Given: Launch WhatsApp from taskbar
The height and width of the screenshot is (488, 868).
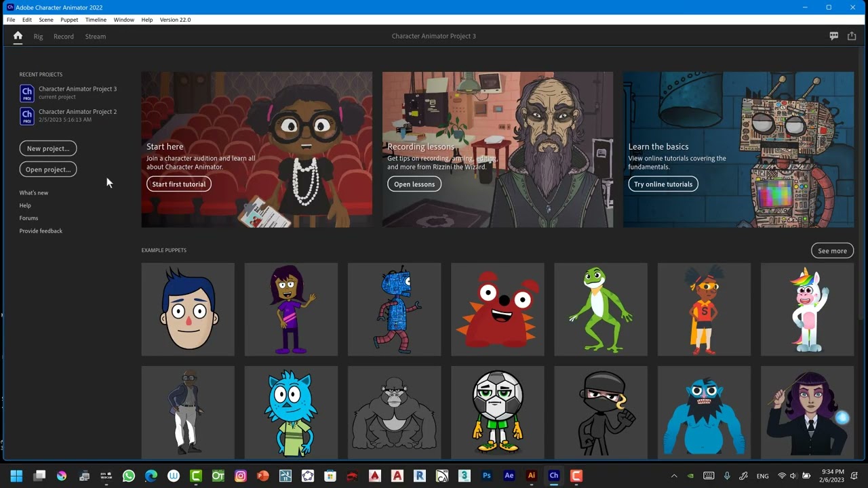Looking at the screenshot, I should [x=129, y=476].
